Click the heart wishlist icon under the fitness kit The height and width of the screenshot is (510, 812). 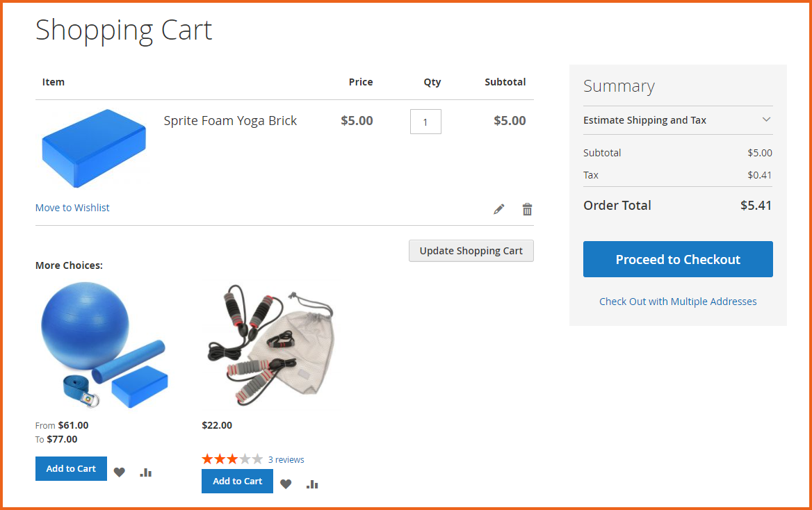click(x=119, y=472)
